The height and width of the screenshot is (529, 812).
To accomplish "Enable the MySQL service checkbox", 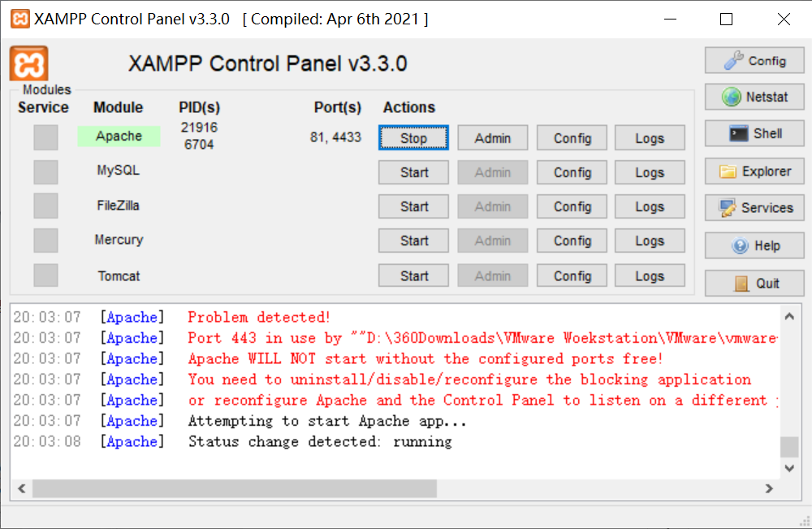I will point(45,171).
